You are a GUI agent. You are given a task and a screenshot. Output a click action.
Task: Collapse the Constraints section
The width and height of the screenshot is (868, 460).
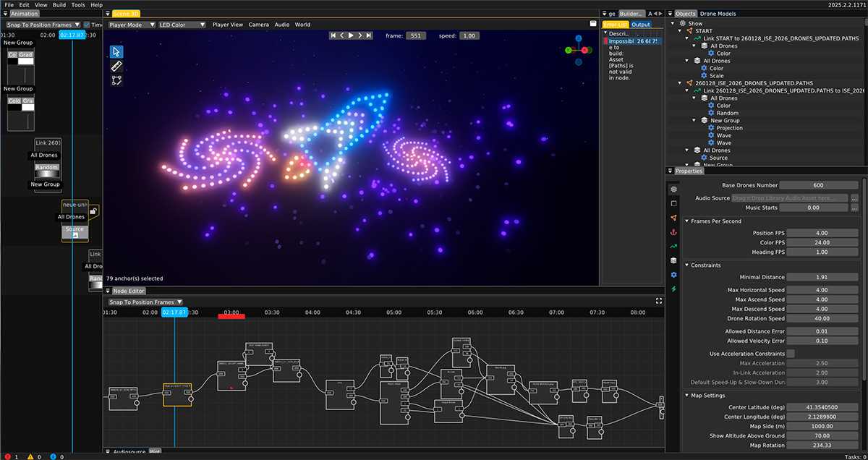[687, 265]
